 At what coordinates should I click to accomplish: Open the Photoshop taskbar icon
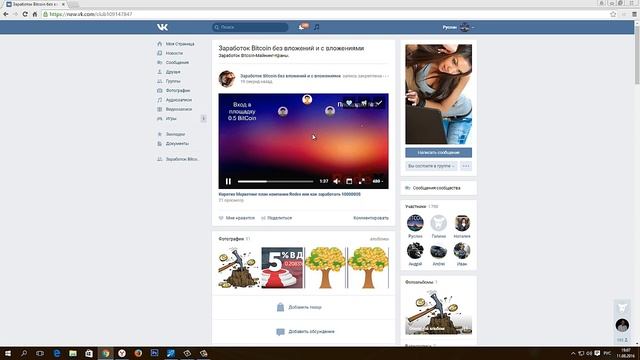tap(154, 353)
